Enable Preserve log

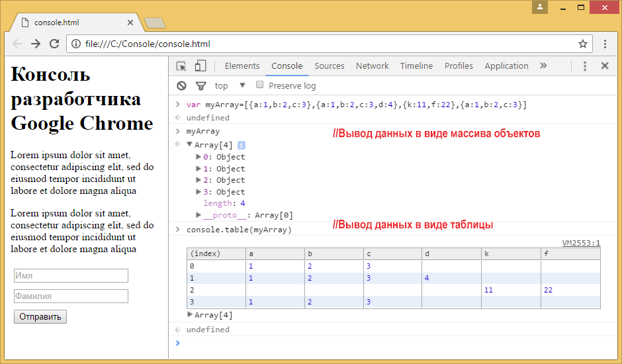[x=260, y=85]
